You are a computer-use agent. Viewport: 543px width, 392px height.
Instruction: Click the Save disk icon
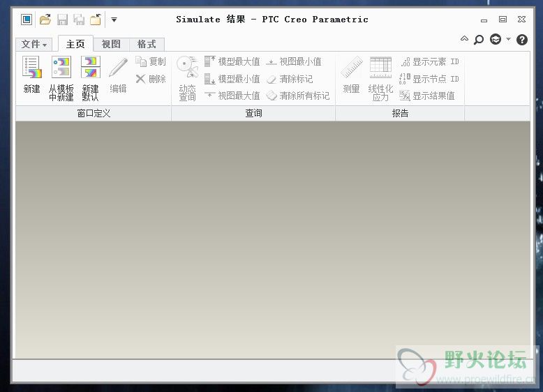(62, 20)
